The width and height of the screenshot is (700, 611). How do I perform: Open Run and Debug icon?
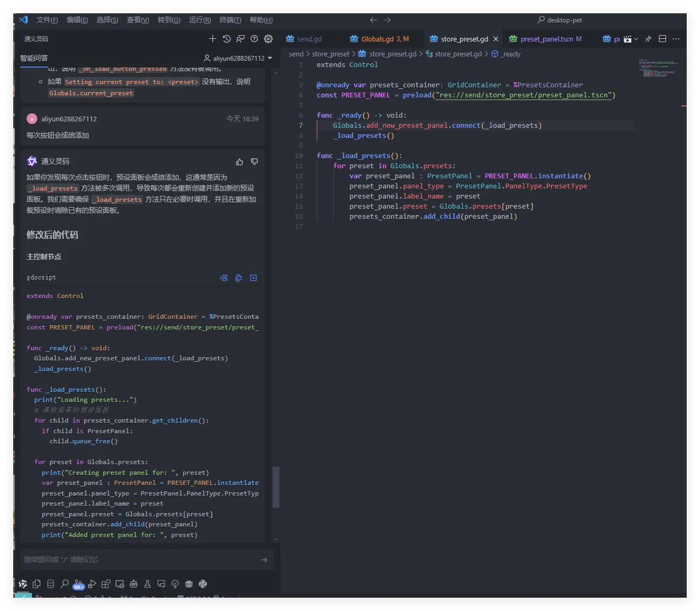point(92,584)
